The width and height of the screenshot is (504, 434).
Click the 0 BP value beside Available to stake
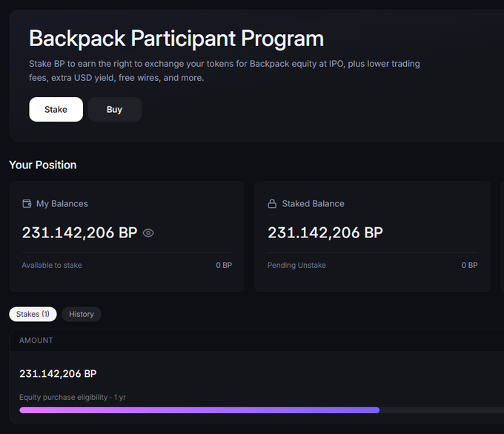click(224, 265)
